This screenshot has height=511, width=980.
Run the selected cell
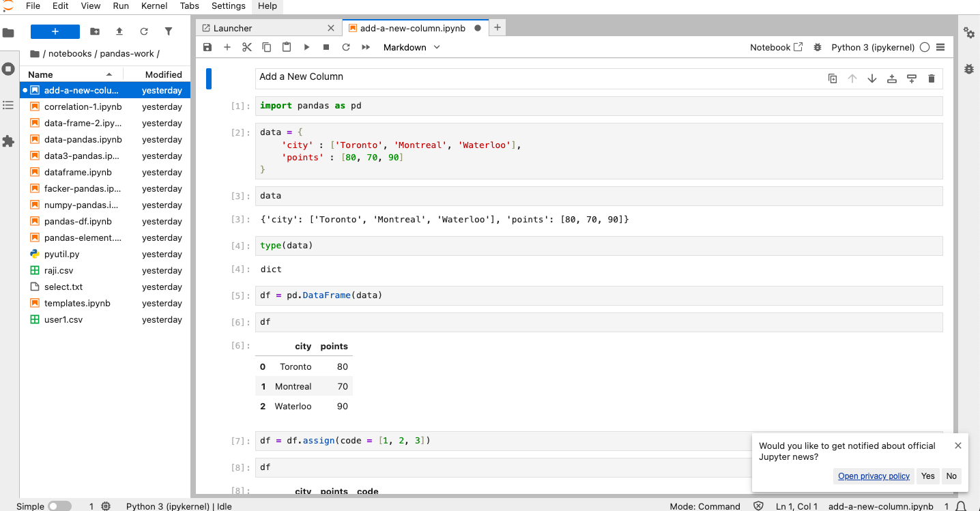[x=306, y=47]
